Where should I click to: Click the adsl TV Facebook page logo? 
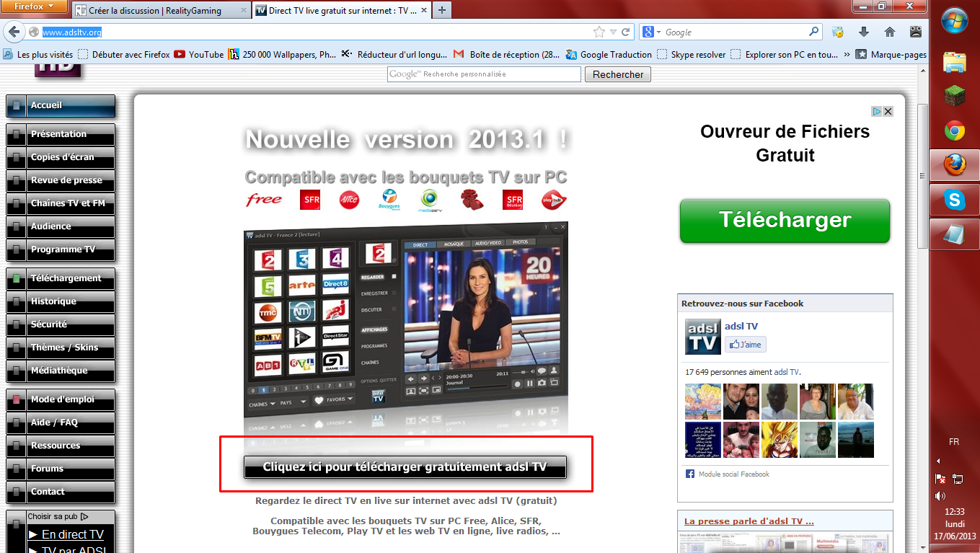point(702,336)
